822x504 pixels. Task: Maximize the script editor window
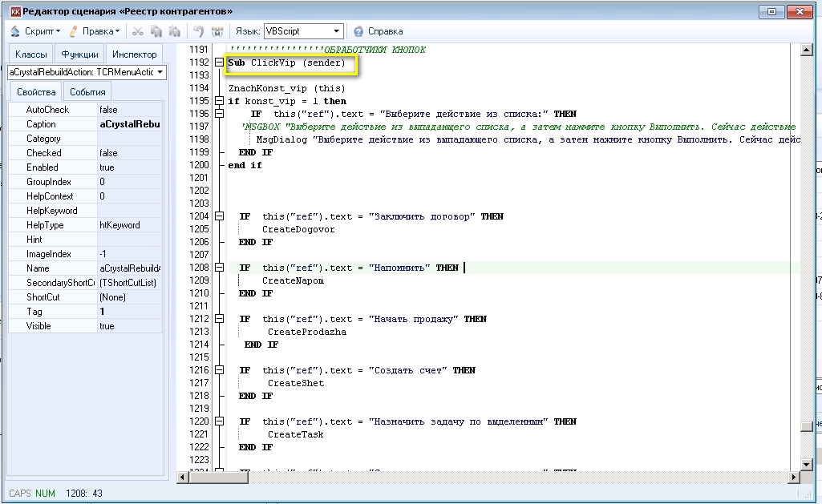tap(771, 11)
